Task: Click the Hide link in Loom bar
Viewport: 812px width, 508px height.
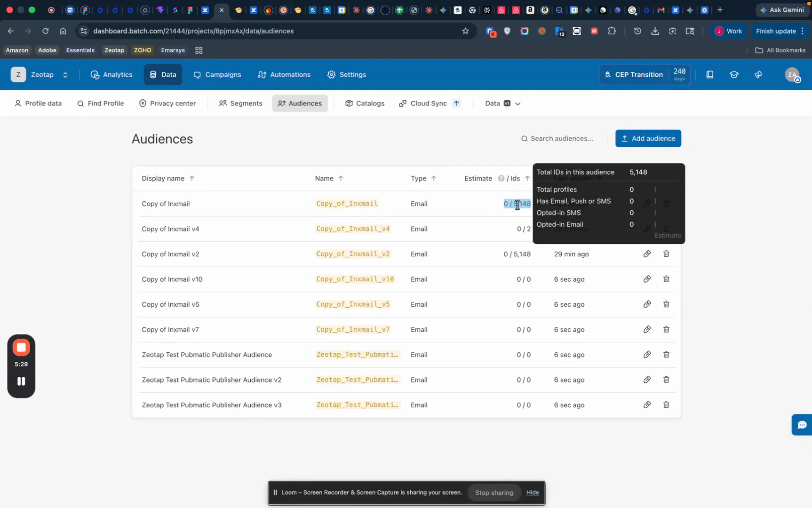Action: tap(533, 492)
